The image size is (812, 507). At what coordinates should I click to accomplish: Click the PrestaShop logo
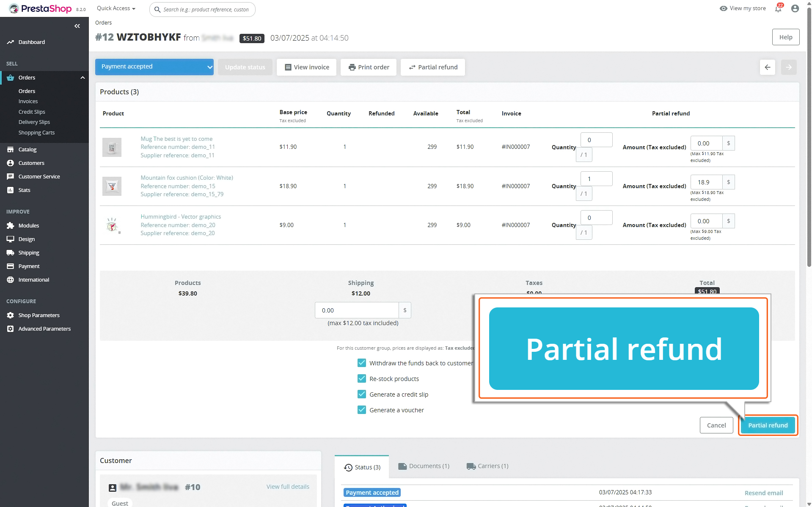coord(41,8)
